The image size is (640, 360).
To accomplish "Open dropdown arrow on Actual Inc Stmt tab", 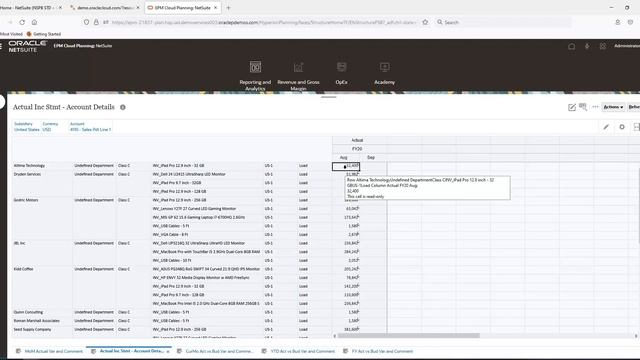I will (x=168, y=351).
